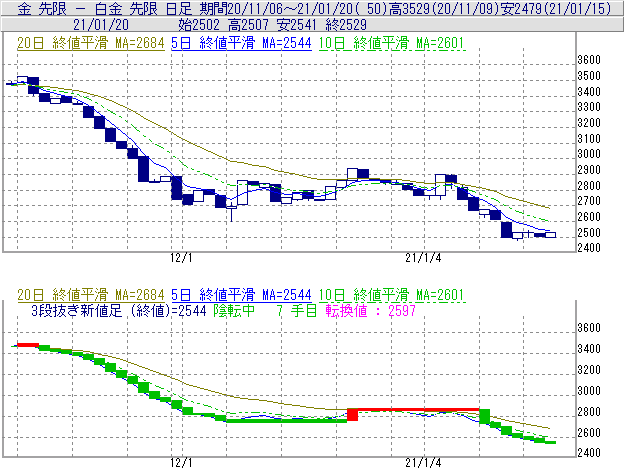This screenshot has height=475, width=624.
Task: Click the upper chart's 12/1 date label
Action: click(x=181, y=258)
